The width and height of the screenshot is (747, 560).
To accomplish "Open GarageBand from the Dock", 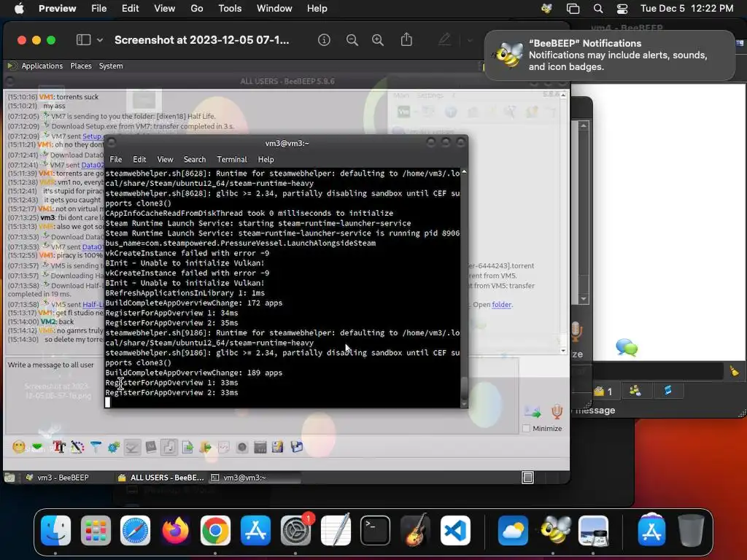I will (415, 531).
